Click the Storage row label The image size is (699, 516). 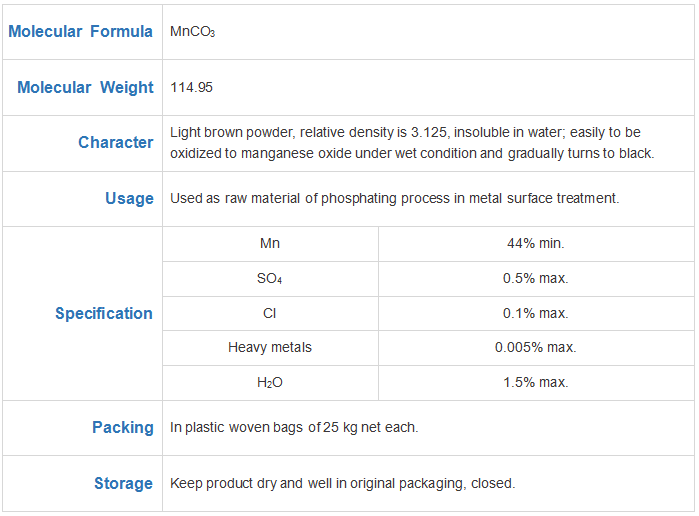[123, 483]
